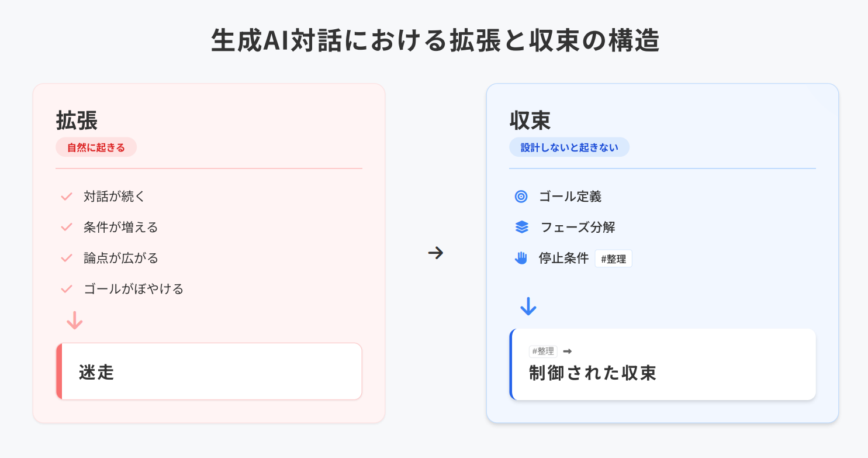The height and width of the screenshot is (458, 868).
Task: Click the pink down arrow above 迷走
Action: 75,321
